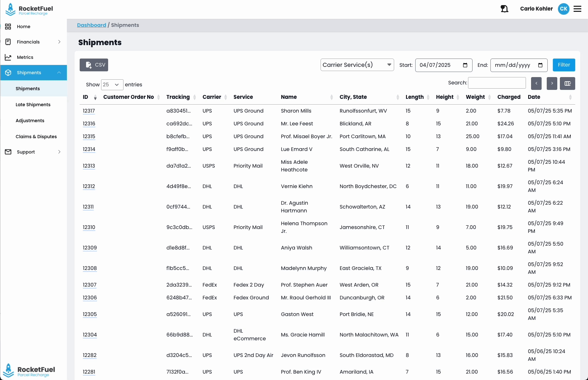The width and height of the screenshot is (588, 380).
Task: Click into the Search input field
Action: [497, 83]
